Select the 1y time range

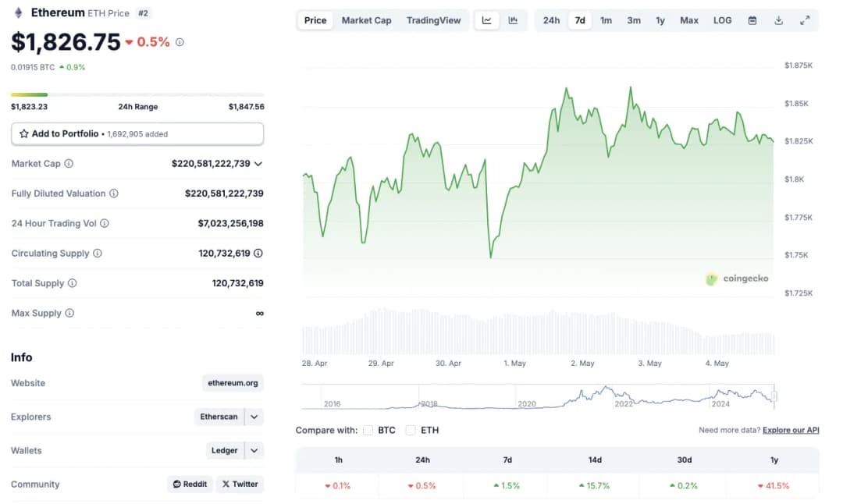660,20
